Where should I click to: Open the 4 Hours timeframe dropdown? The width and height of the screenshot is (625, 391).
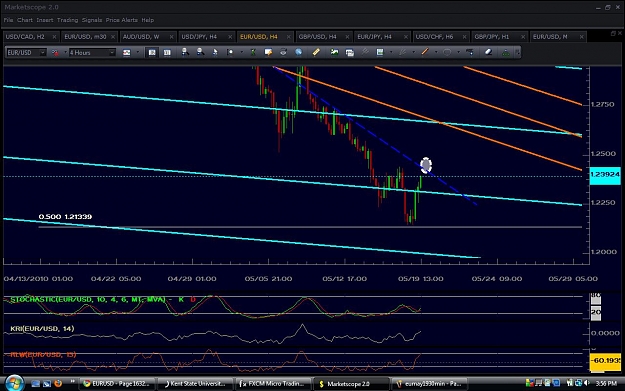pyautogui.click(x=112, y=53)
